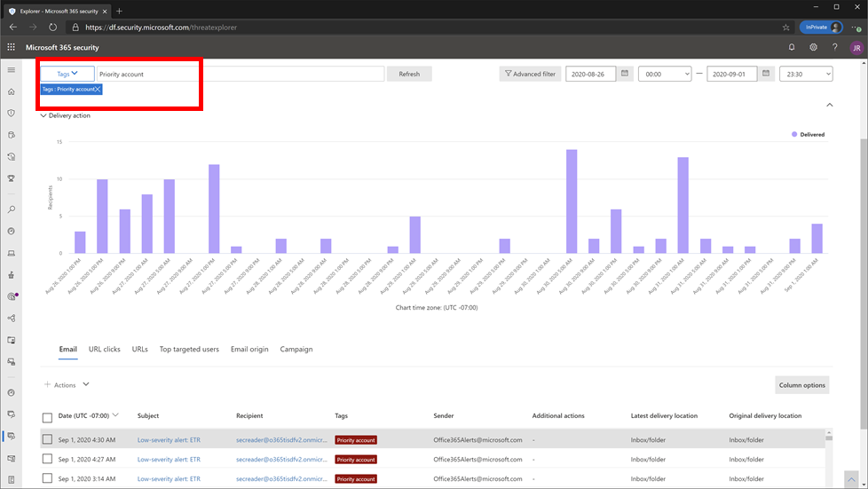Sort by the Date (UTC -07:00) column arrow
The width and height of the screenshot is (868, 489).
[x=115, y=414]
